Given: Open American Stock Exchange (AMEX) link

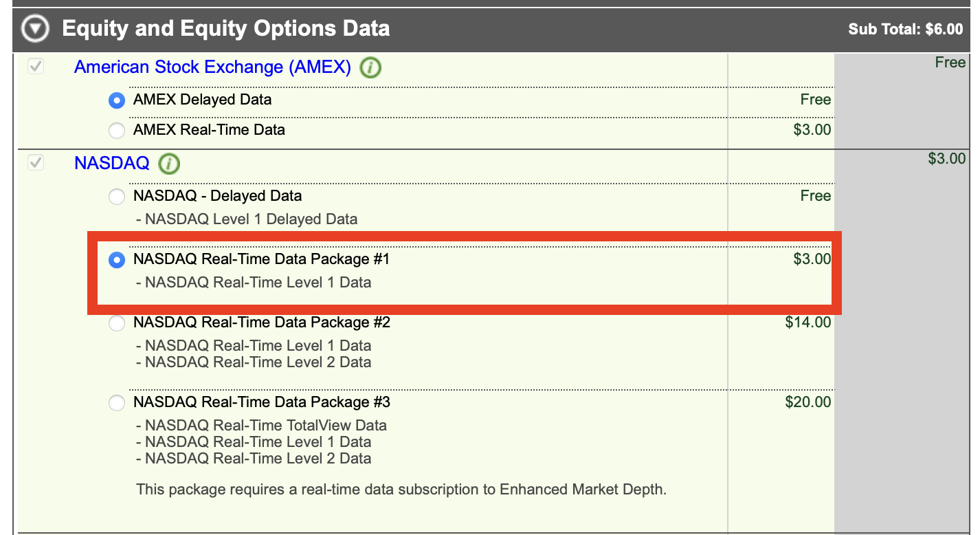Looking at the screenshot, I should click(x=212, y=67).
